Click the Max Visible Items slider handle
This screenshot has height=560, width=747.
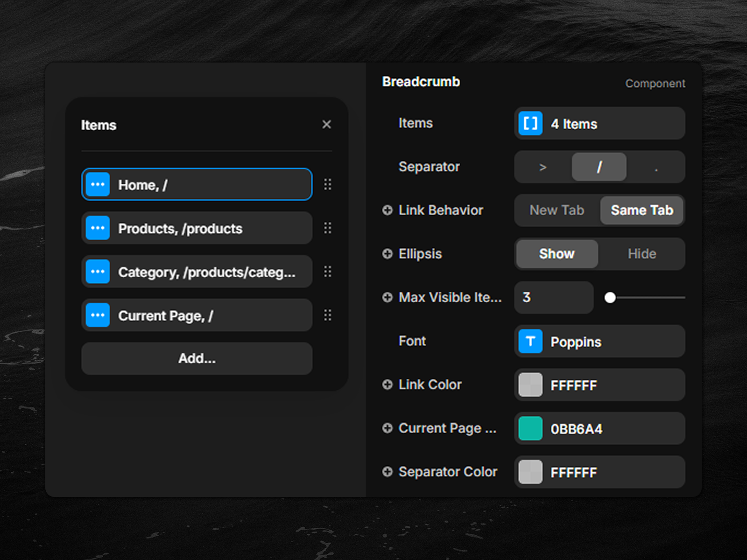[610, 298]
